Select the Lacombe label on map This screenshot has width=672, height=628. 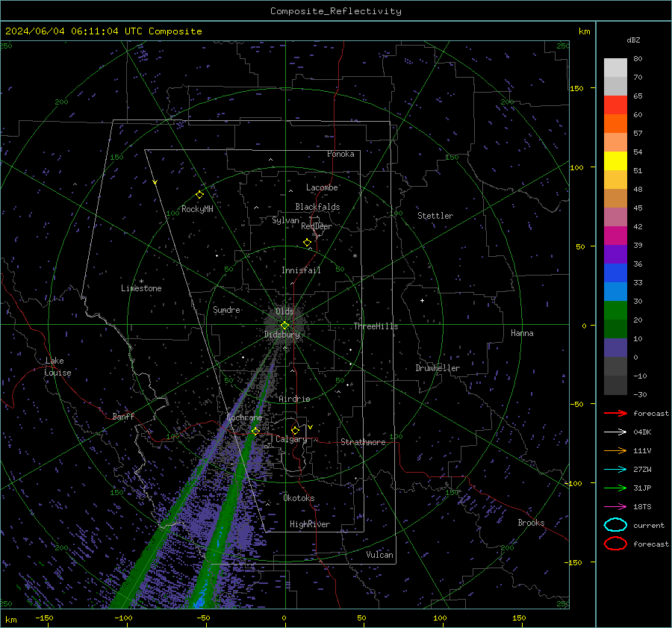(322, 187)
